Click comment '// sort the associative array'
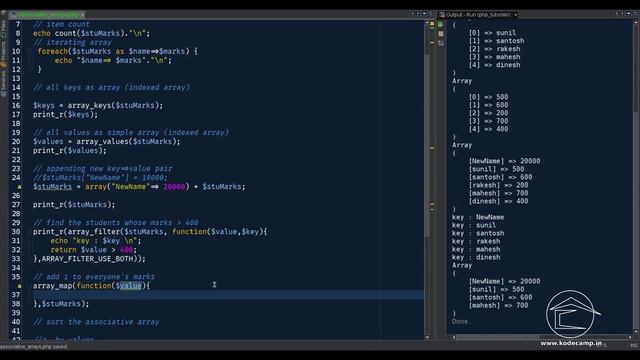The image size is (640, 360). 96,322
